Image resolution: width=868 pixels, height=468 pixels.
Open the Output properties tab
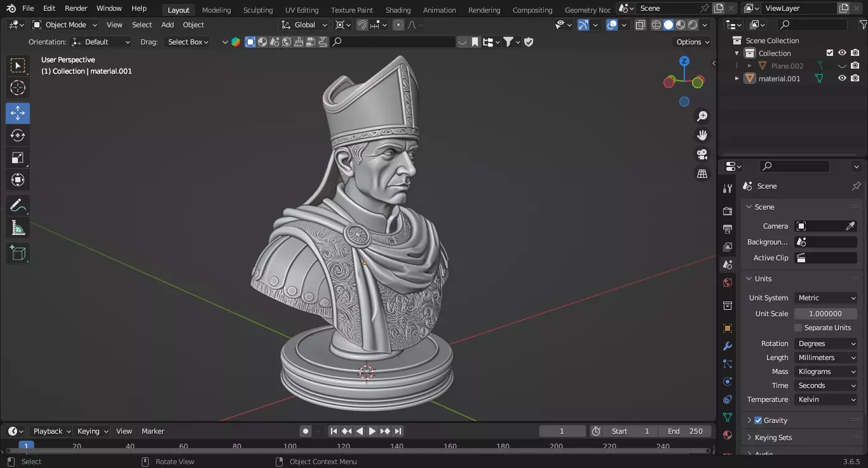[x=728, y=229]
